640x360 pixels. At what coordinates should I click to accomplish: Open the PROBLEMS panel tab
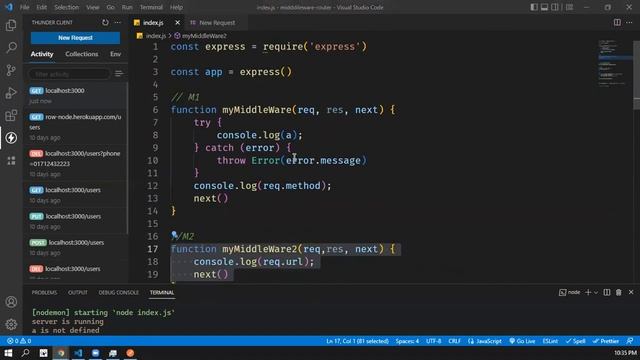pyautogui.click(x=44, y=292)
